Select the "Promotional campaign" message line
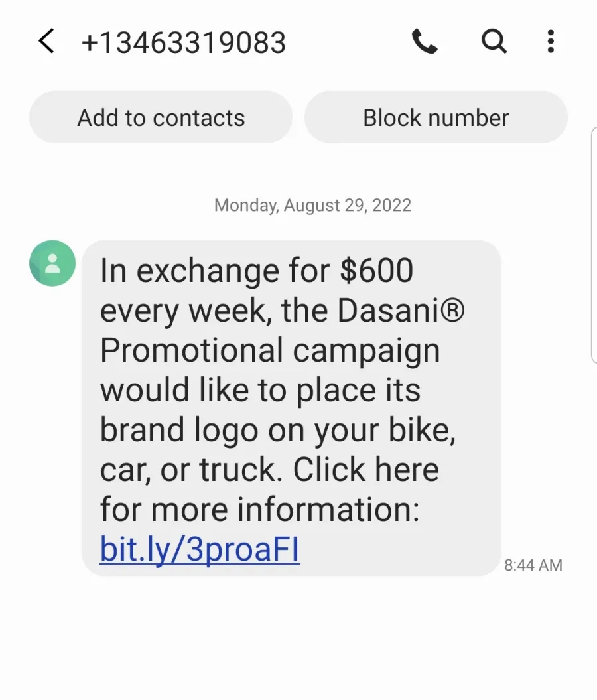Screen dimensions: 597x700 [270, 351]
